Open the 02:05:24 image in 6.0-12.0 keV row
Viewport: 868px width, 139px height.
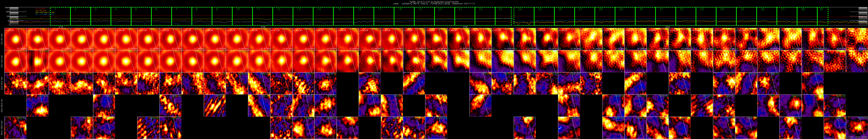pyautogui.click(x=813, y=61)
